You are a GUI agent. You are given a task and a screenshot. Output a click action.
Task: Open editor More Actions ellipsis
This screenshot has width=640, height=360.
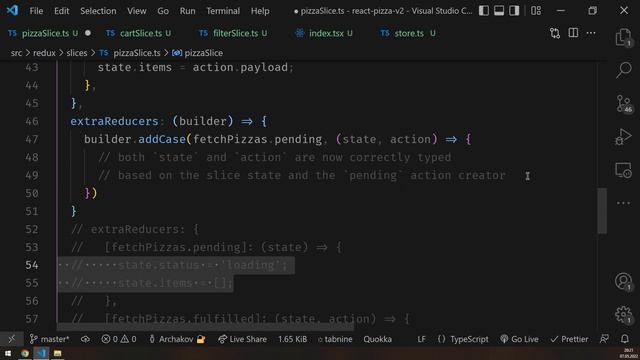click(x=591, y=33)
